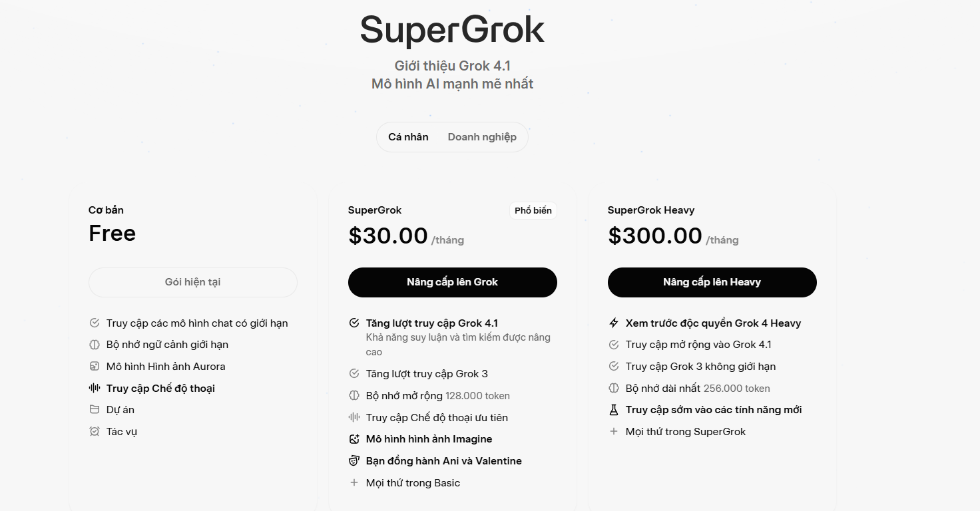Click the plus icon beside Mọi thứ trong Basic
The image size is (980, 511).
coord(354,482)
